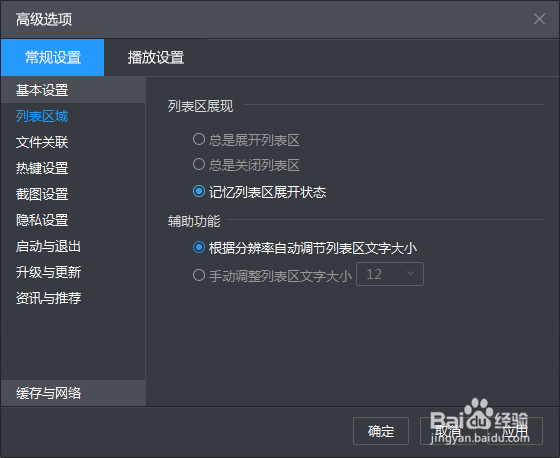
Task: Choose 总是展开列表区 radio option
Action: tap(199, 139)
